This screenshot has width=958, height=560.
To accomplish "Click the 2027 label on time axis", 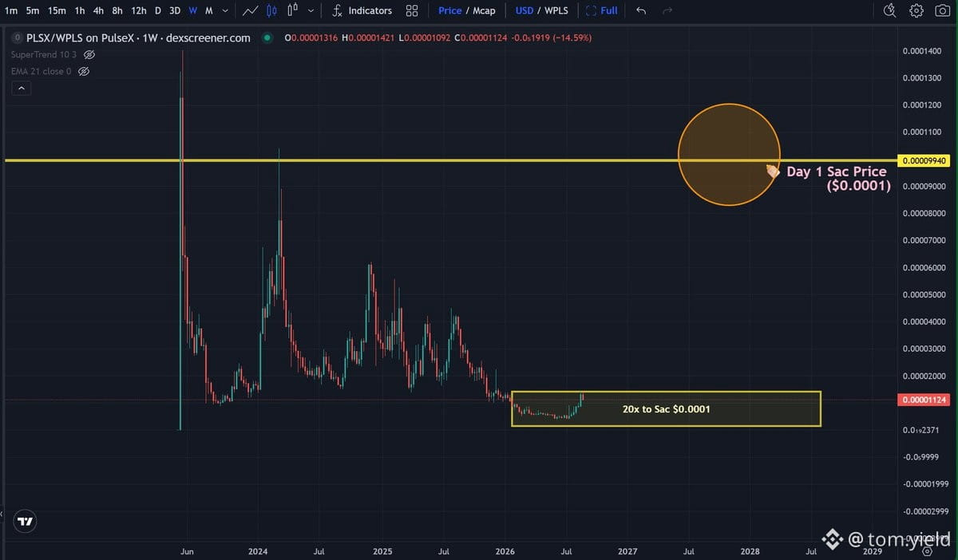I will coord(627,551).
